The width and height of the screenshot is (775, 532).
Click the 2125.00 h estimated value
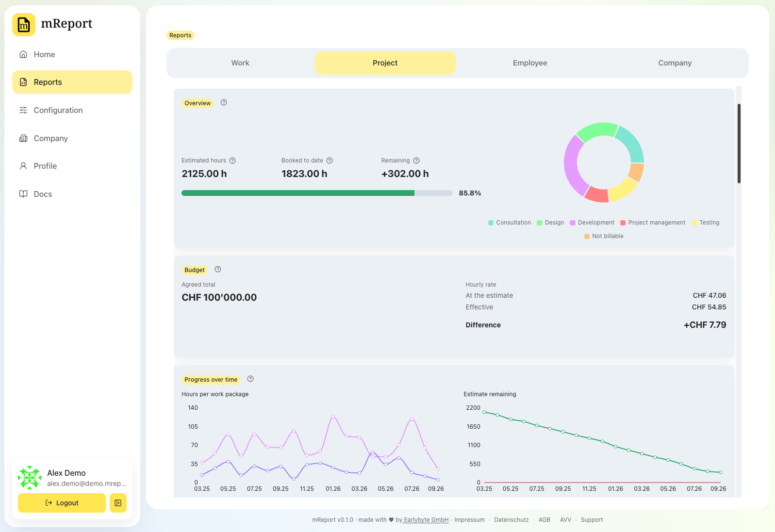204,174
